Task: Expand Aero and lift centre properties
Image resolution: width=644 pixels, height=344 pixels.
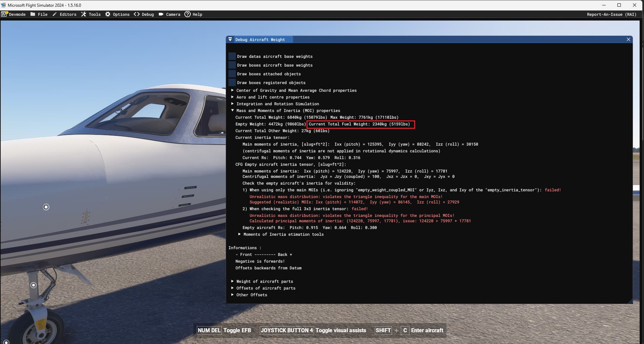Action: 232,97
